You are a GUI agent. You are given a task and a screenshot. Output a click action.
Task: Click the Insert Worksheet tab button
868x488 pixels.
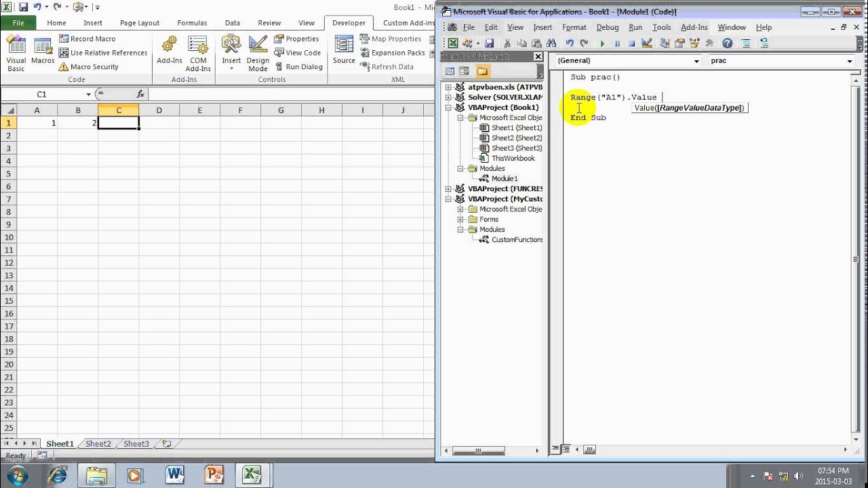[x=166, y=444]
